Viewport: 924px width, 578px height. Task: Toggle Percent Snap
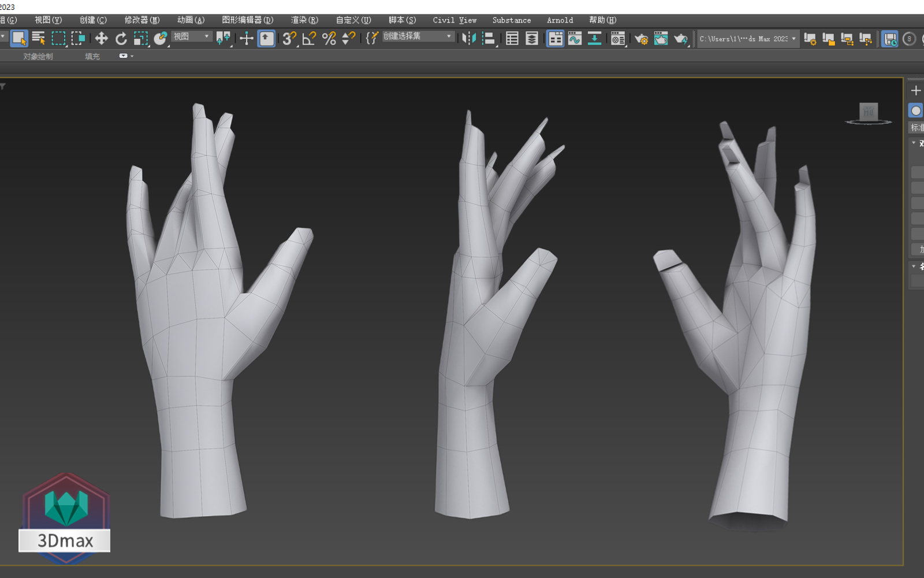click(329, 39)
